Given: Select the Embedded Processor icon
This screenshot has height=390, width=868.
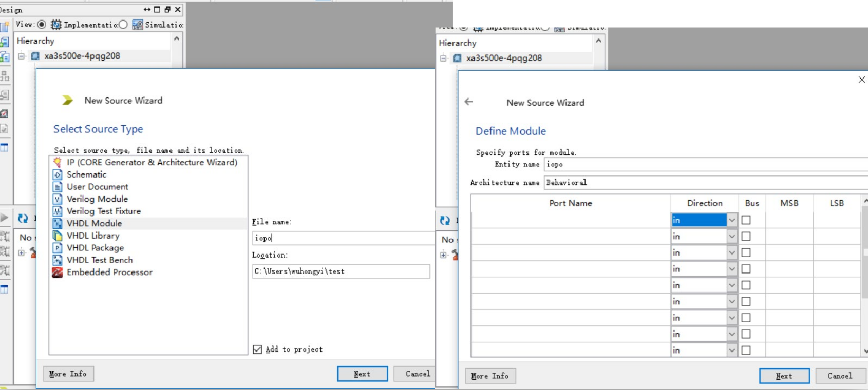Looking at the screenshot, I should coord(58,272).
